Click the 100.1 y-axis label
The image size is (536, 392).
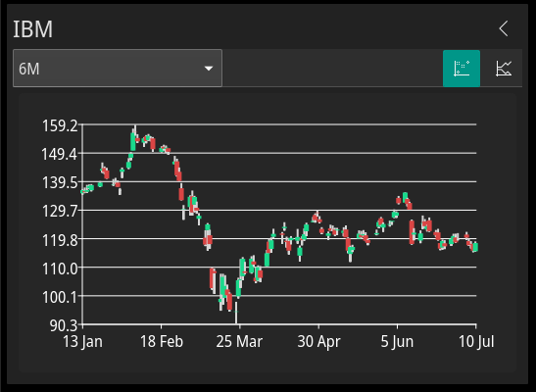point(60,297)
